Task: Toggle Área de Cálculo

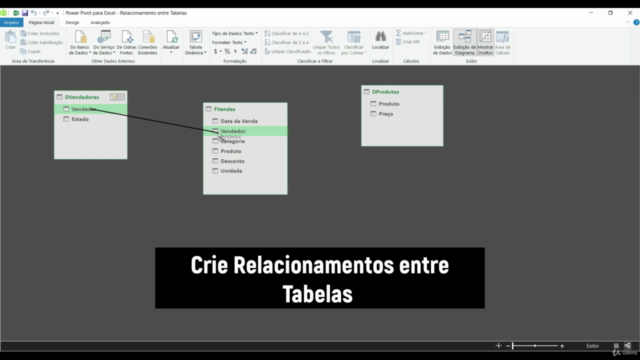Action: point(502,42)
